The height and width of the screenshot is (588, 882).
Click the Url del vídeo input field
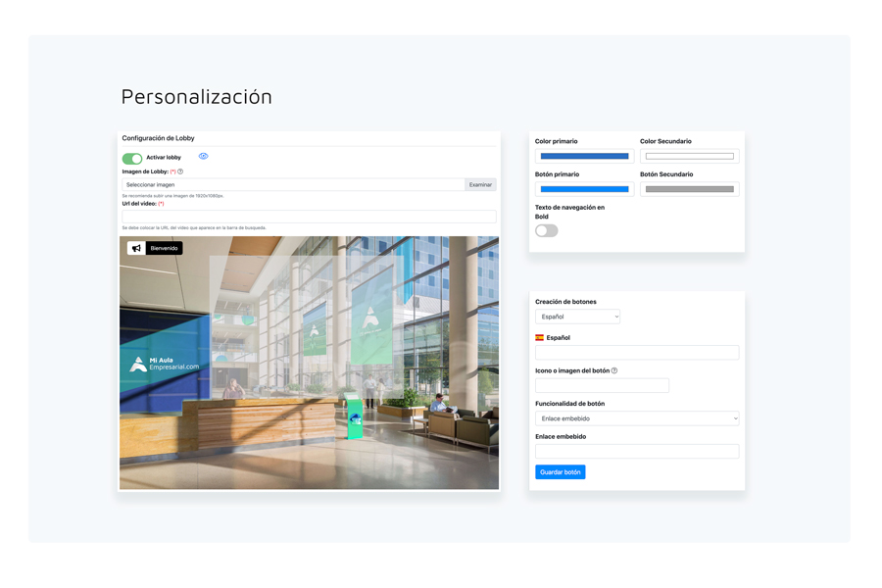pos(309,216)
